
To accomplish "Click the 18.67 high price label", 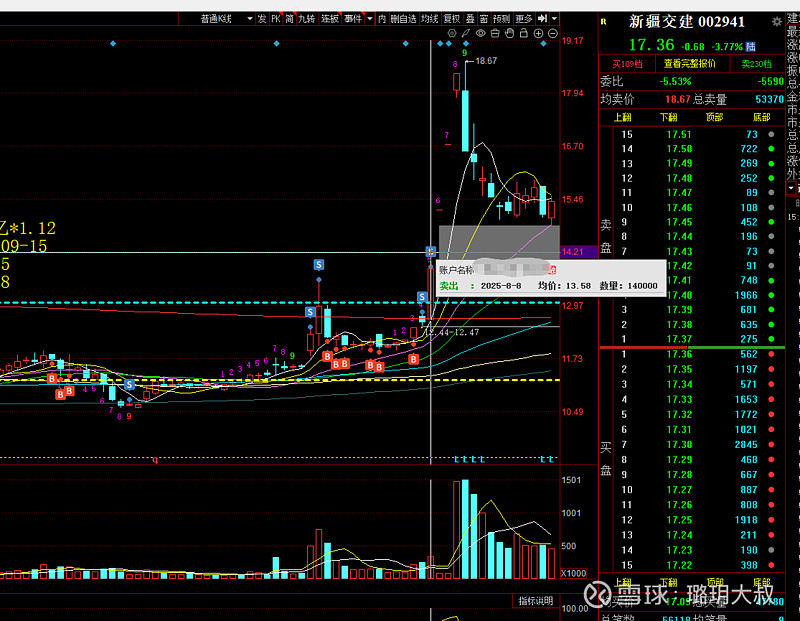I will [486, 61].
